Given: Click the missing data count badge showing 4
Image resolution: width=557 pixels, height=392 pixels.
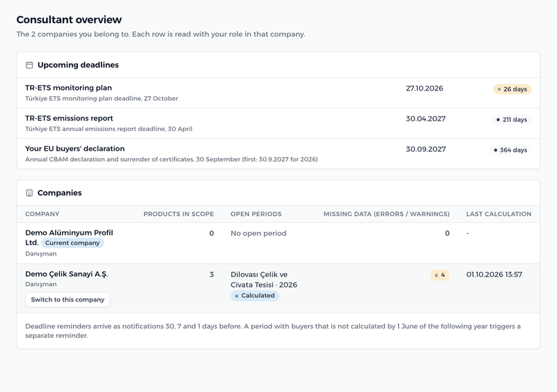Looking at the screenshot, I should (440, 275).
